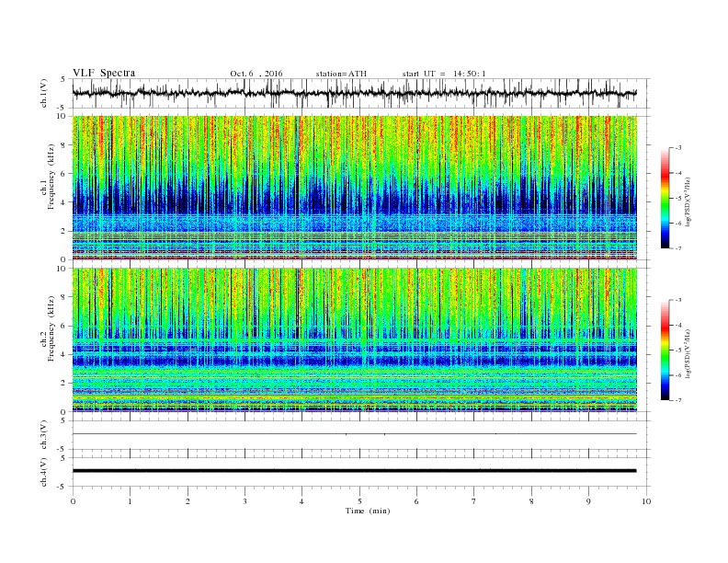Click the "1" time axis tick label
728x563 pixels.
(x=130, y=501)
